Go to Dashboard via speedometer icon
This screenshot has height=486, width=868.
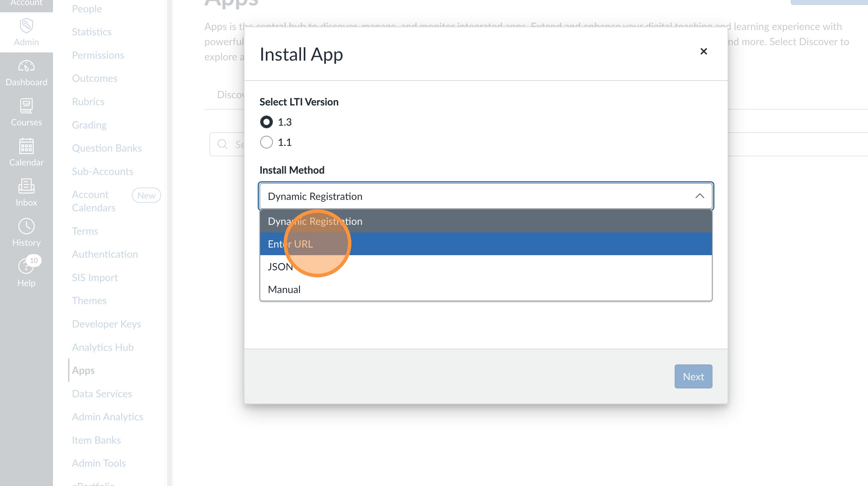[26, 66]
